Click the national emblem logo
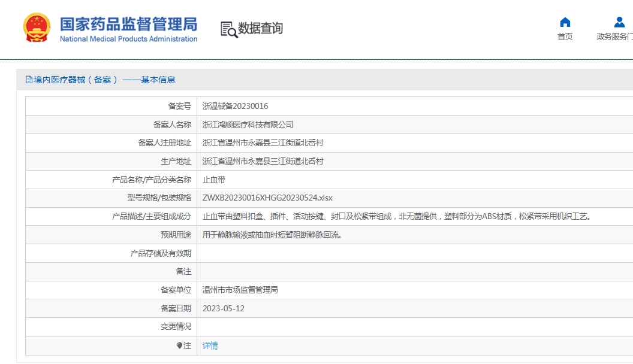 click(37, 28)
